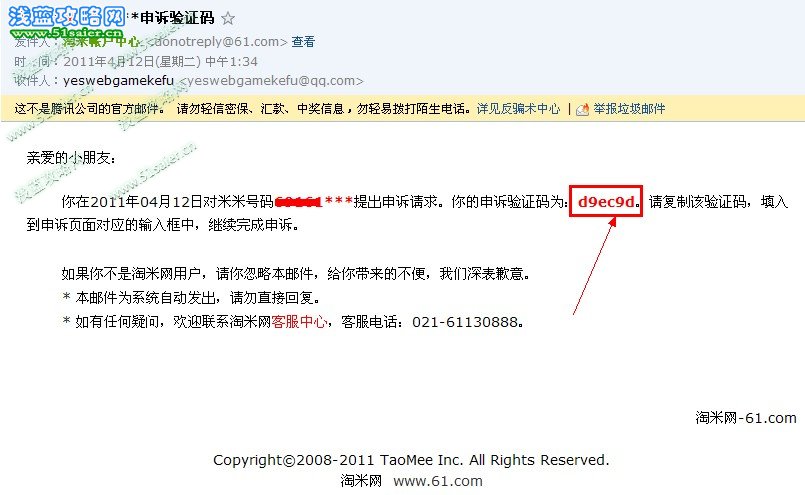Image resolution: width=805 pixels, height=495 pixels.
Task: Click the sender name 淘米帐户中心
Action: (101, 42)
